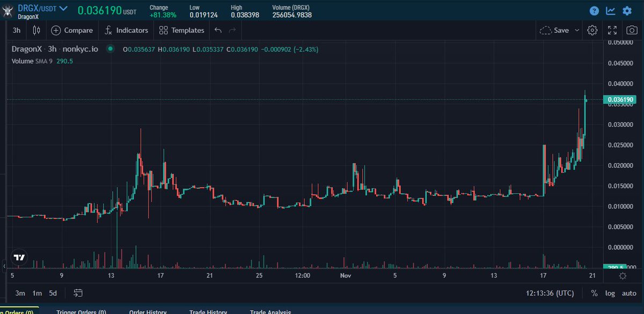The image size is (644, 314).
Task: Click the Compare symbol button
Action: pos(72,30)
